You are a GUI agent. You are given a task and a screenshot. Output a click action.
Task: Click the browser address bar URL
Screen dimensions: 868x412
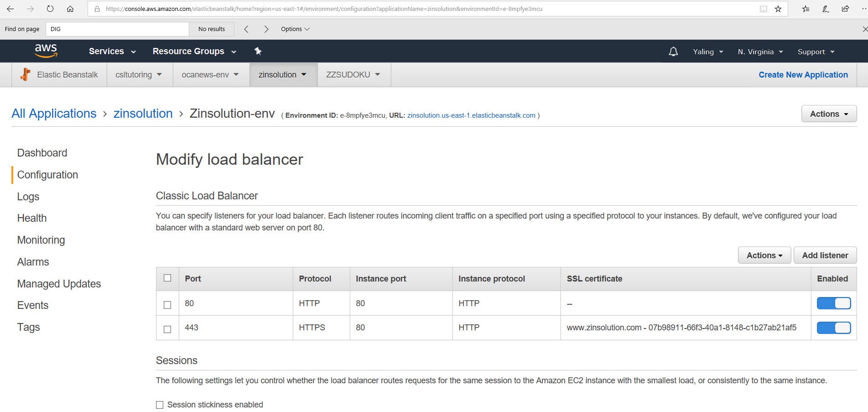coord(324,9)
